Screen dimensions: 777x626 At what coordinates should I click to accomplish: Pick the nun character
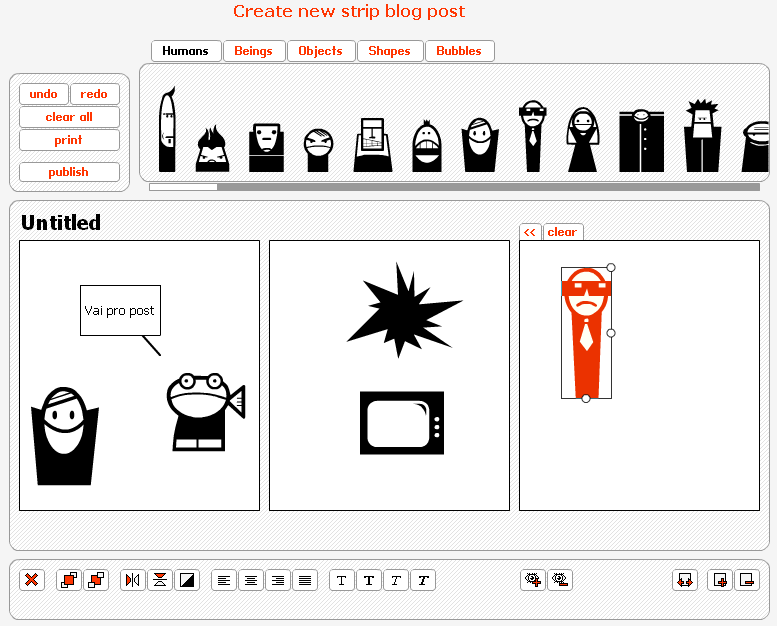pos(583,140)
